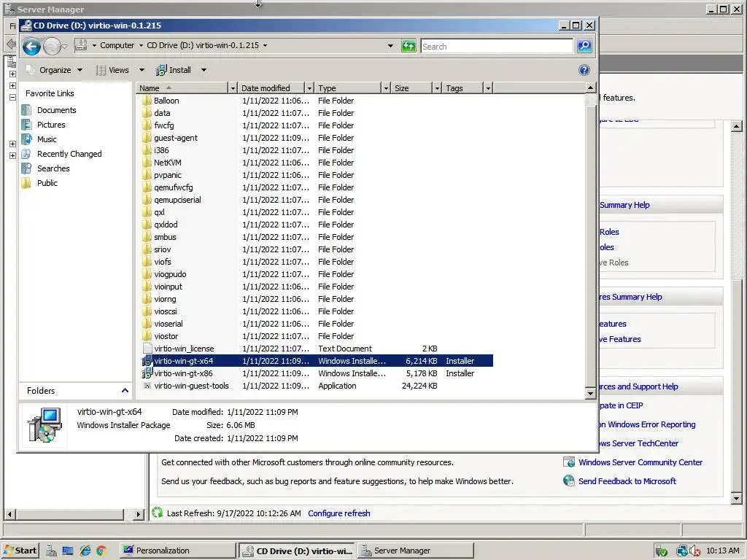
Task: Open the Install dropdown arrow
Action: tap(204, 70)
